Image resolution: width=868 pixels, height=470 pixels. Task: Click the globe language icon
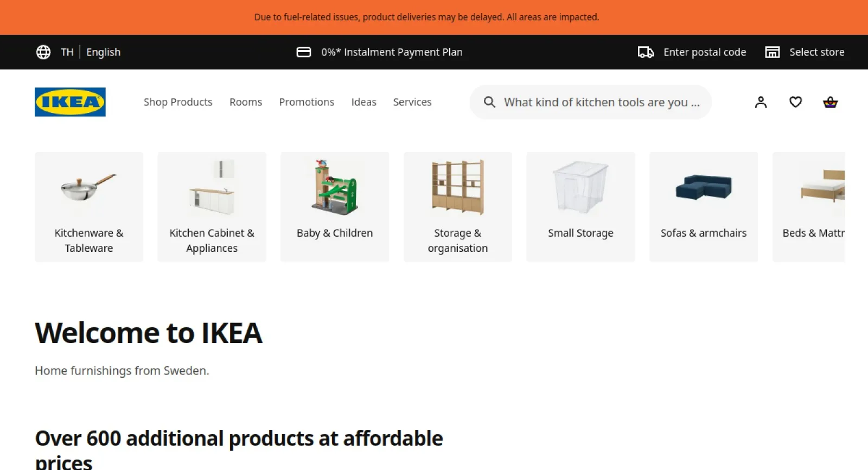coord(43,52)
